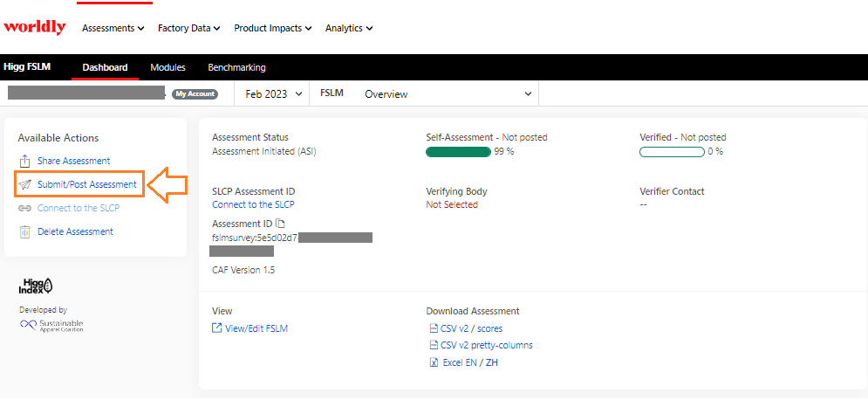Click the Worldly logo
The image size is (868, 400).
(35, 27)
